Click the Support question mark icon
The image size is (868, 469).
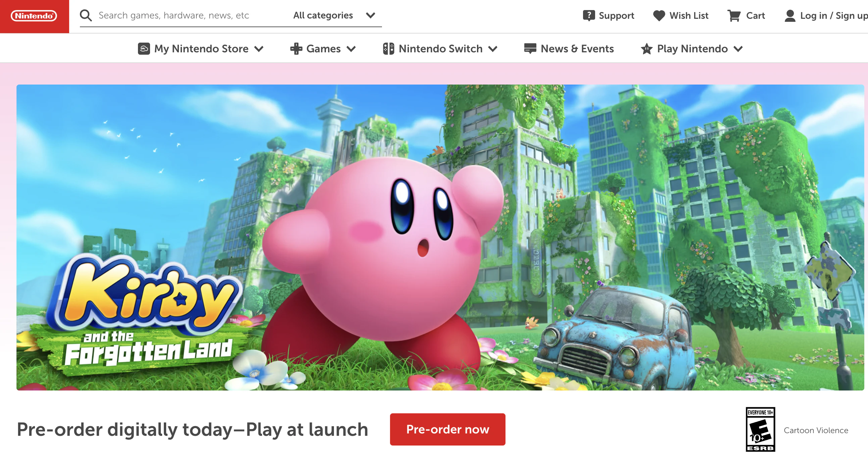tap(589, 15)
